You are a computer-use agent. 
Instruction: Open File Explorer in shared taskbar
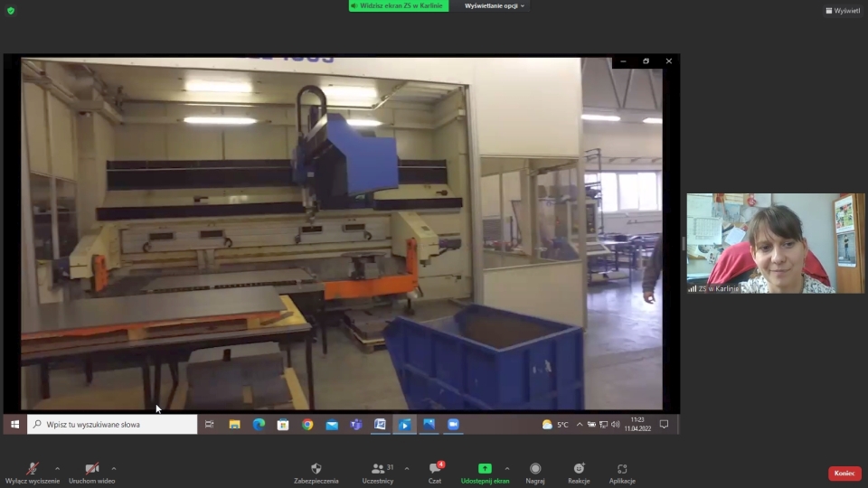pyautogui.click(x=235, y=425)
